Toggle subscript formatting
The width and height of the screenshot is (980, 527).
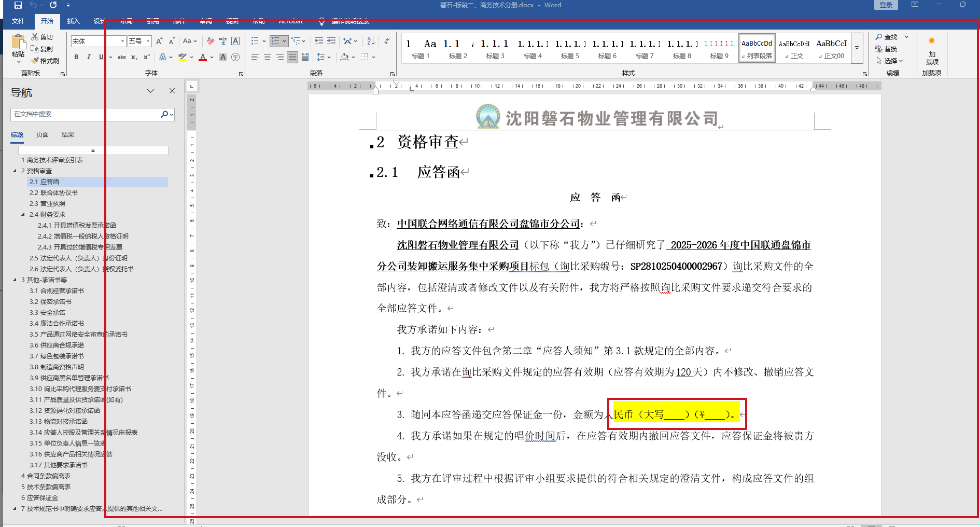point(134,57)
